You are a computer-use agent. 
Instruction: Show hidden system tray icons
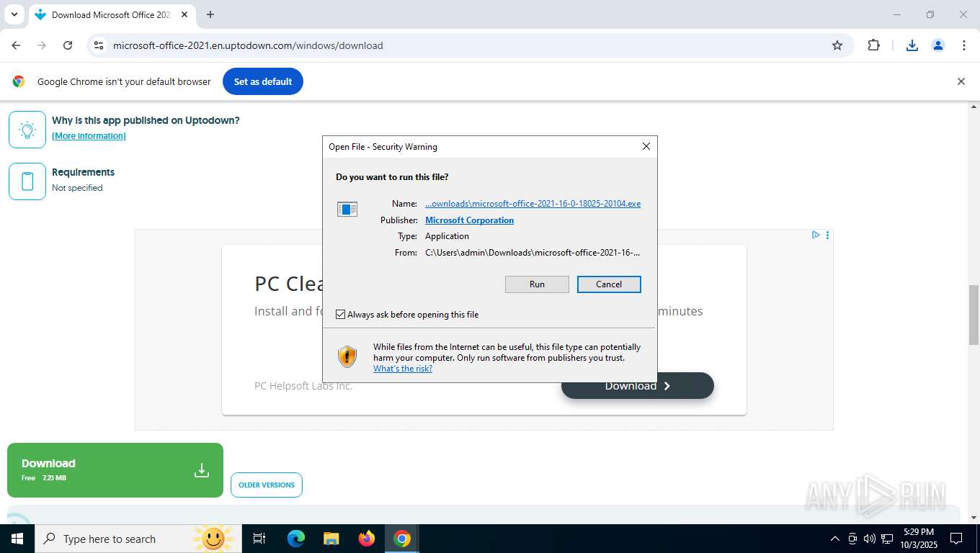click(x=835, y=539)
